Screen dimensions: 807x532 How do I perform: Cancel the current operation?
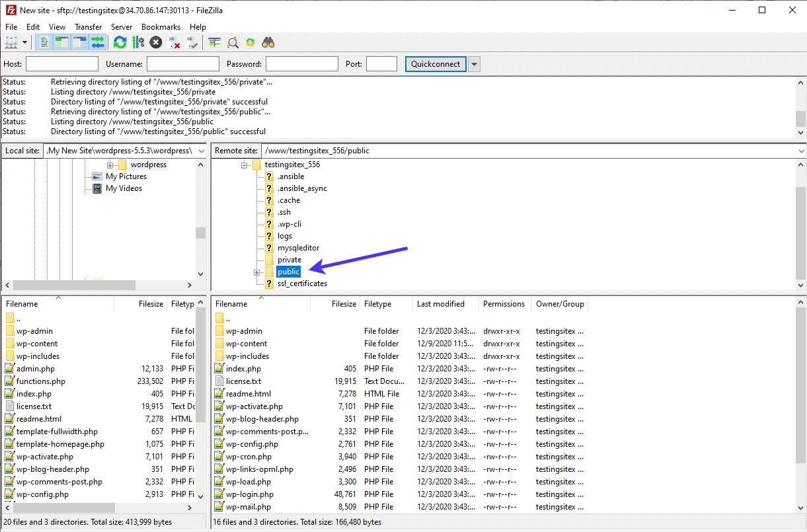[155, 42]
